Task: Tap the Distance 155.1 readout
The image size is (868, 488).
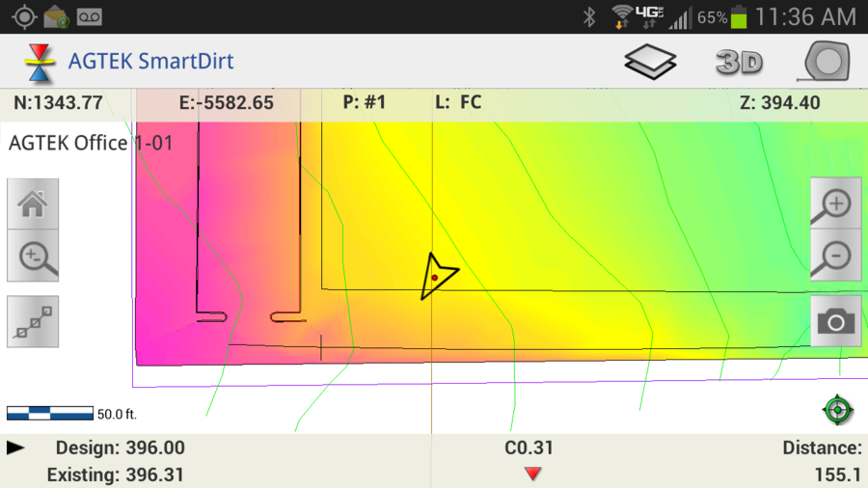Action: pyautogui.click(x=822, y=461)
